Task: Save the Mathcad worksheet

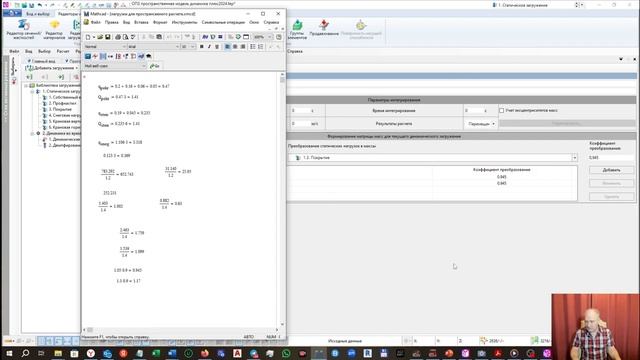Action: pyautogui.click(x=108, y=37)
